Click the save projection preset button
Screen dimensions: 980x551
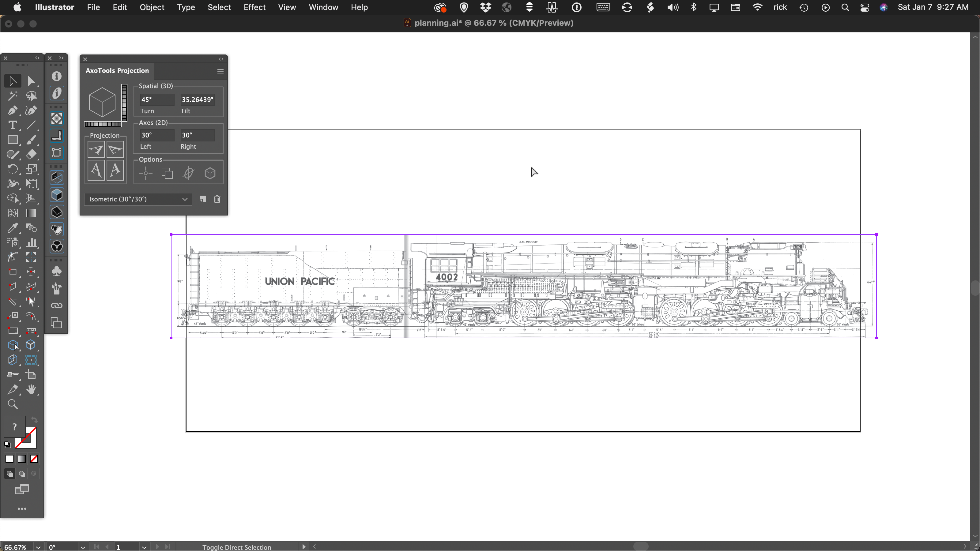click(x=203, y=198)
